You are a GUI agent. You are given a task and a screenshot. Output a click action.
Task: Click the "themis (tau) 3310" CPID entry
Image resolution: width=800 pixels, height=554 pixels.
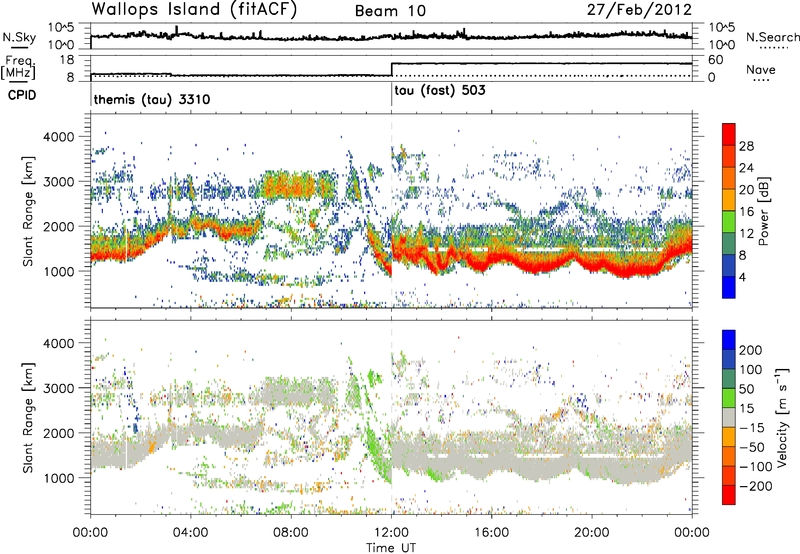152,99
